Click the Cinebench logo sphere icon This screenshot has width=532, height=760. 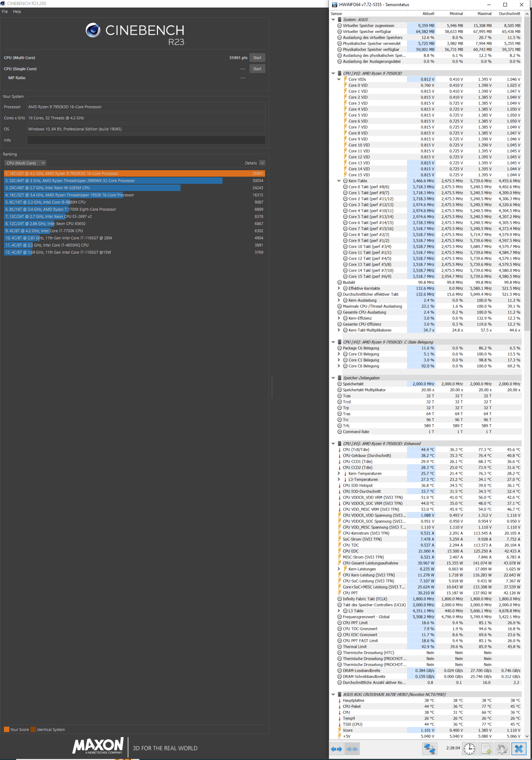pyautogui.click(x=93, y=30)
